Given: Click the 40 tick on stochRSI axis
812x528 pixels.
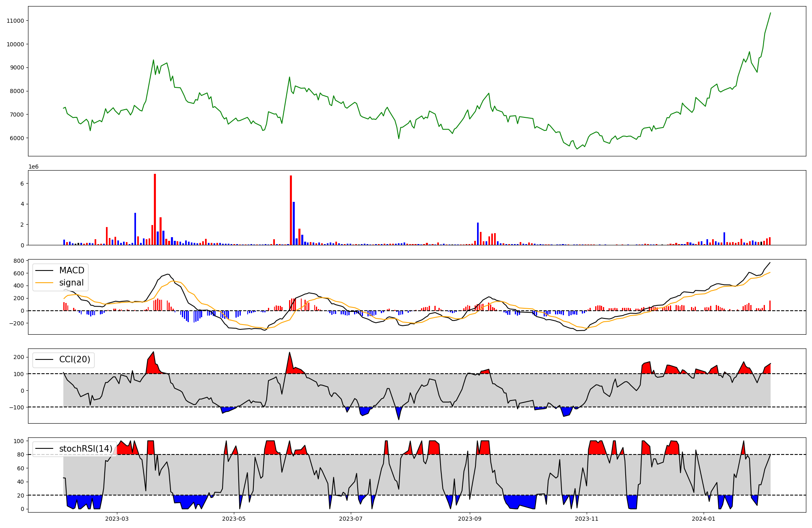Looking at the screenshot, I should pyautogui.click(x=21, y=482).
